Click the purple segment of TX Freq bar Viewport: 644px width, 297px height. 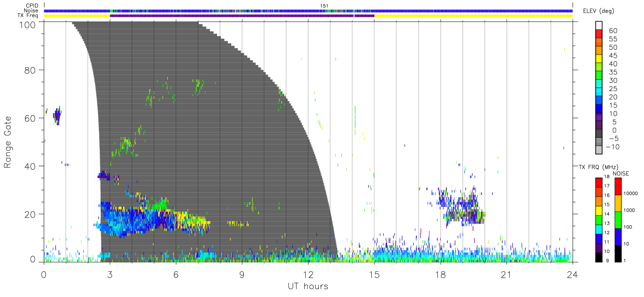tap(242, 16)
